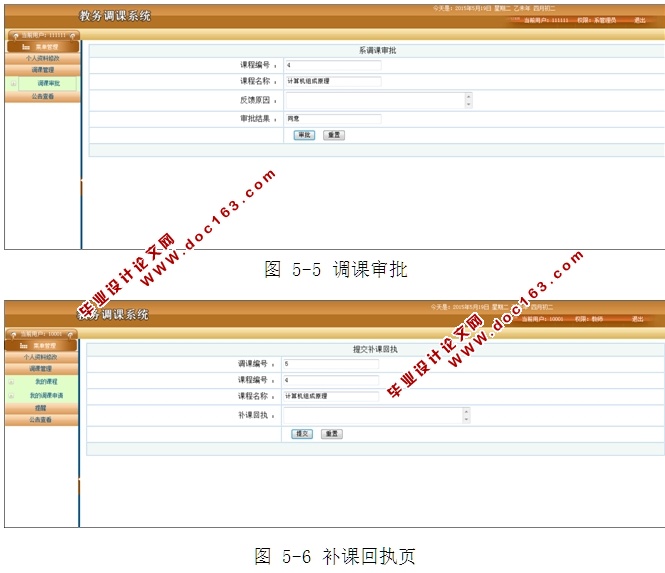Click 当前用户: 111111 in the top-right header

point(546,20)
